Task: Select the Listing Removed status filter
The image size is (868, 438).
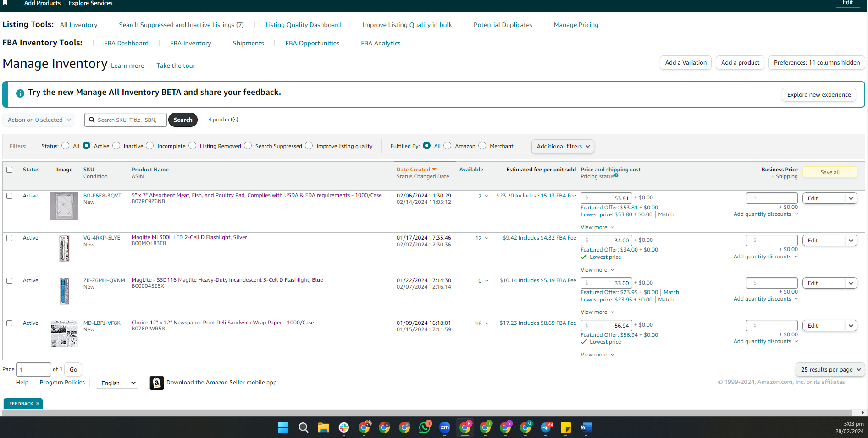Action: pos(193,146)
